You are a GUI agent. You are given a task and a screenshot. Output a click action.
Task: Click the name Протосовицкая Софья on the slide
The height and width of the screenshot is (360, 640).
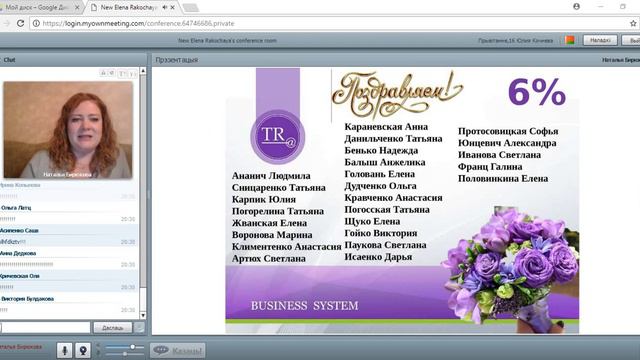508,131
